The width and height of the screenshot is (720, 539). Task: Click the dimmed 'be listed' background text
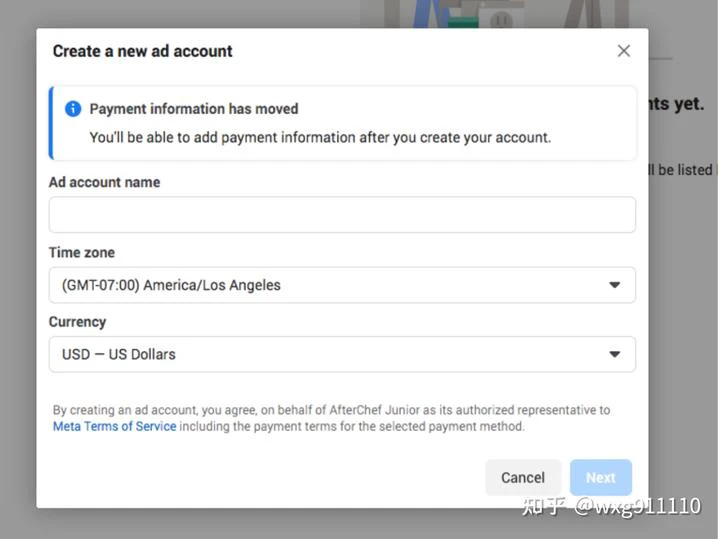coord(683,170)
